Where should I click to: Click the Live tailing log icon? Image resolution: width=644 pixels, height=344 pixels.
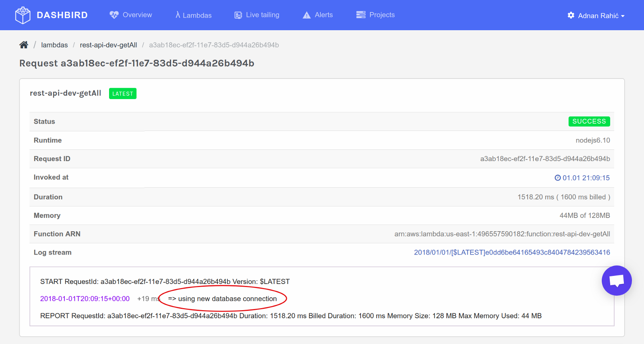(238, 15)
